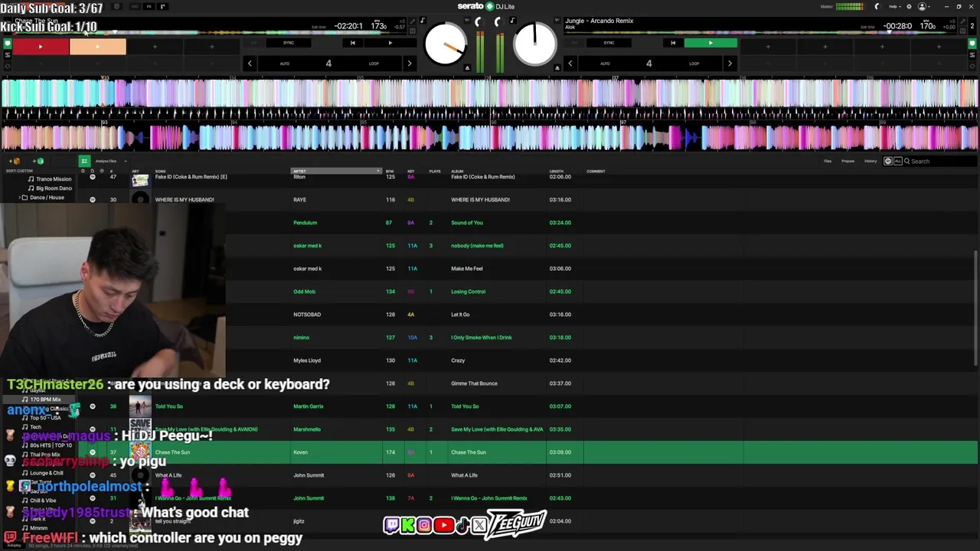Toggle library album art view button
This screenshot has width=980, height=551.
click(x=84, y=161)
